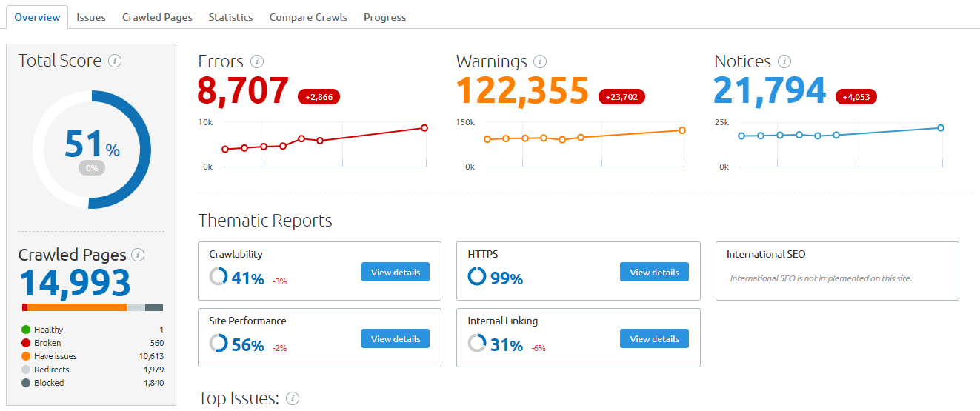Screen dimensions: 980x411
Task: Click the info icon next to Top Issues
Action: click(x=293, y=398)
